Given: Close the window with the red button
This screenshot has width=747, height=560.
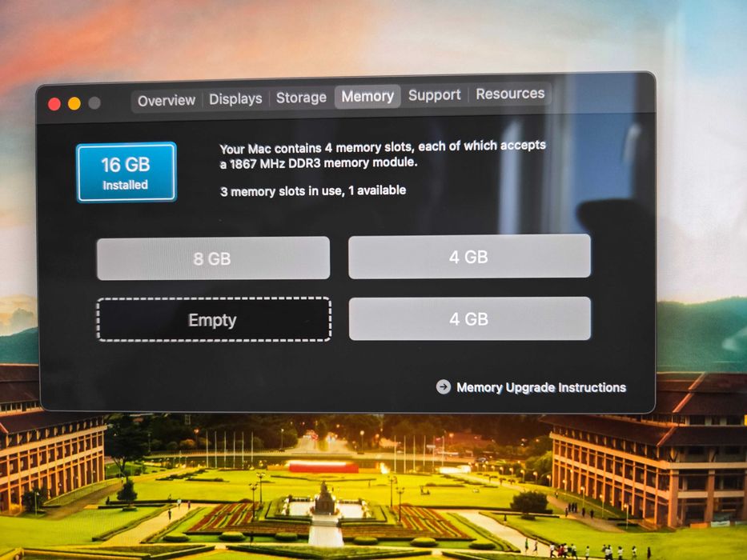Looking at the screenshot, I should pos(54,104).
